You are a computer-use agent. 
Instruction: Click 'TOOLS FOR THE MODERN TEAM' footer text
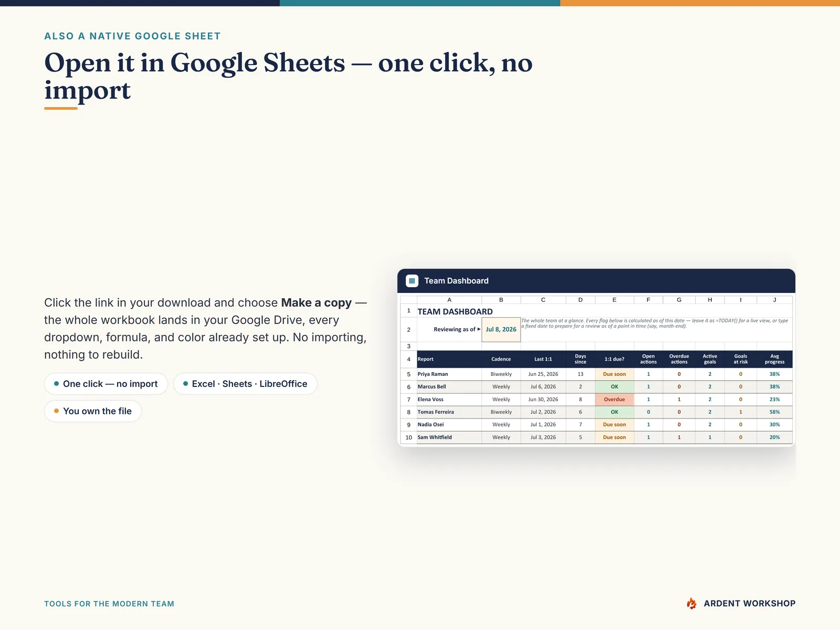[x=109, y=604]
